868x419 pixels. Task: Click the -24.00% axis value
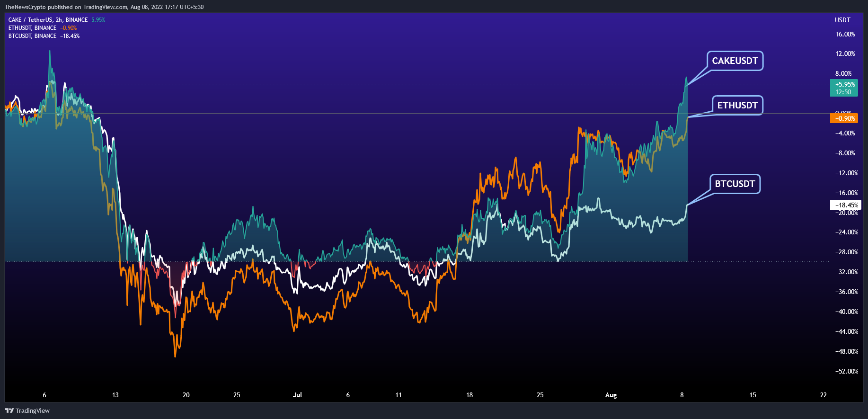(847, 232)
